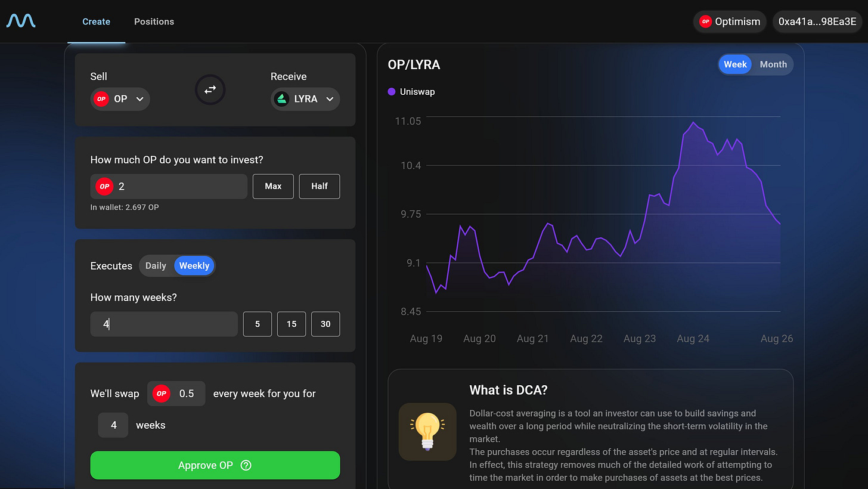Screen dimensions: 868x489
Task: Click the Aug 22 x-axis label
Action: pyautogui.click(x=587, y=339)
